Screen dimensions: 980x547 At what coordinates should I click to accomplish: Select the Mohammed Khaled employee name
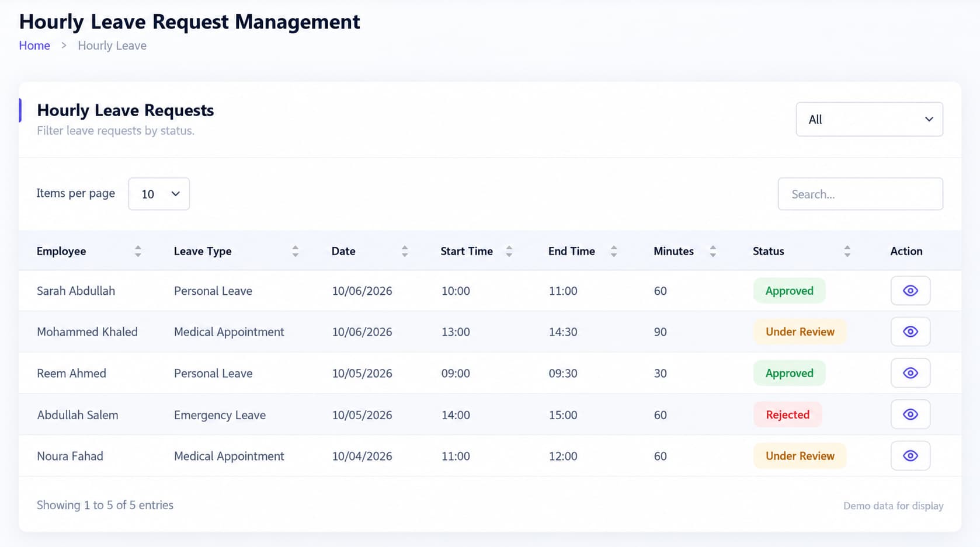(x=87, y=332)
